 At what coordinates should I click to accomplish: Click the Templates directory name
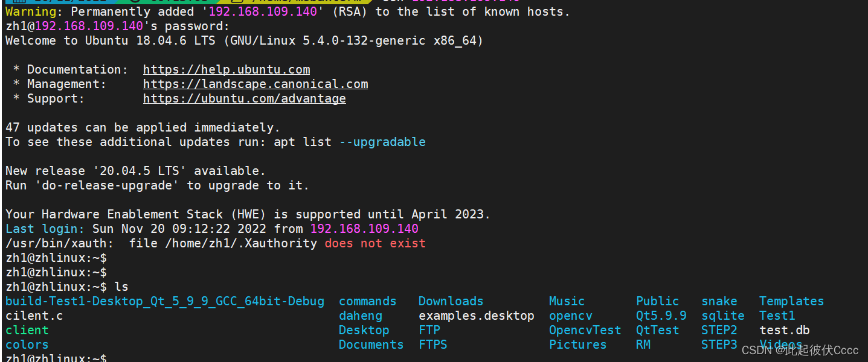[x=792, y=301]
